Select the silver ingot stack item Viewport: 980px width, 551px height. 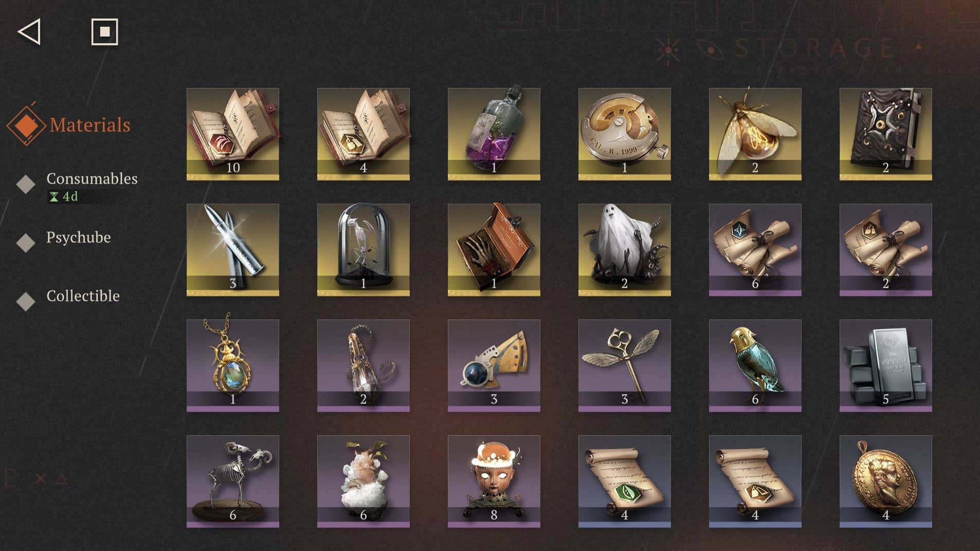(885, 365)
